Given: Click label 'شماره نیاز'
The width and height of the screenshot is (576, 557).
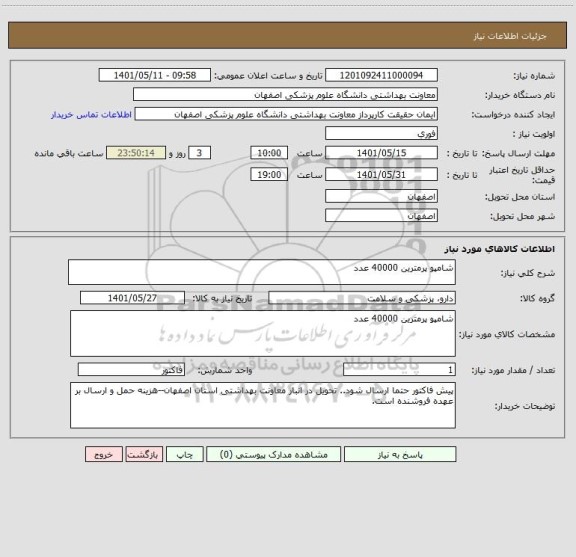Looking at the screenshot, I should 534,76.
